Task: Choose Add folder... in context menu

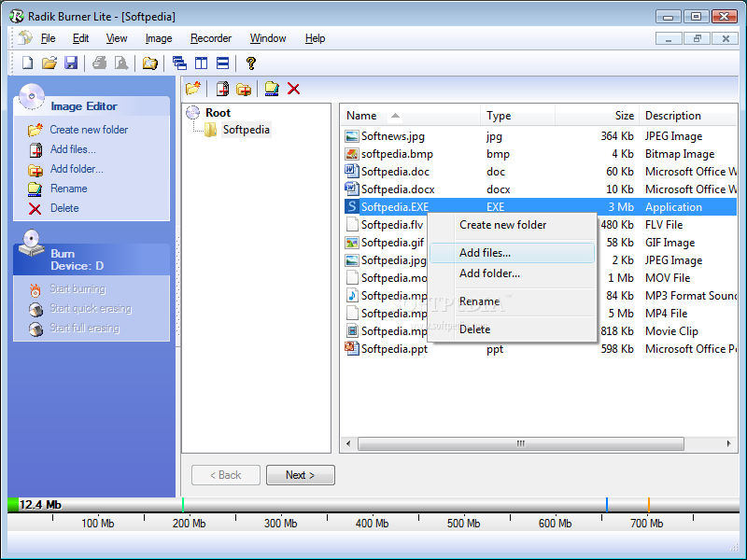Action: point(512,273)
